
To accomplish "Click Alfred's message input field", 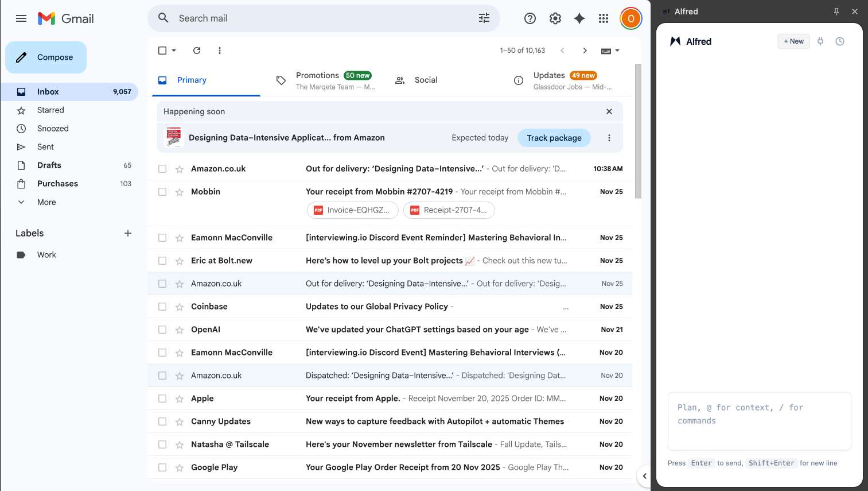I will tap(759, 421).
